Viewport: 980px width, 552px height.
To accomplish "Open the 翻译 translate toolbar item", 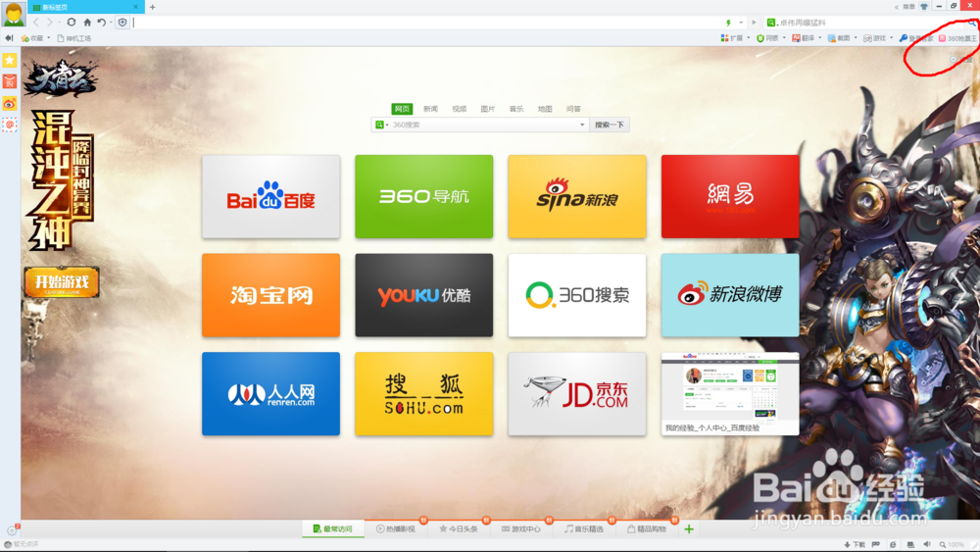I will (x=804, y=38).
